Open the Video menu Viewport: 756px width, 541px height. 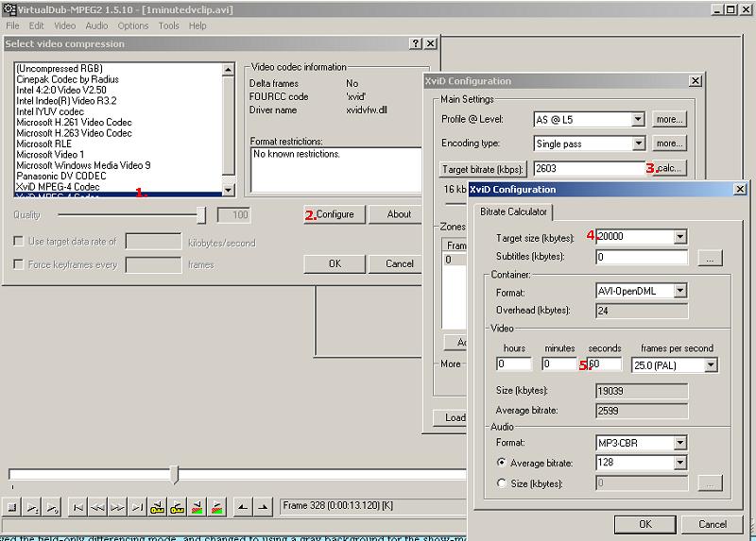coord(64,25)
